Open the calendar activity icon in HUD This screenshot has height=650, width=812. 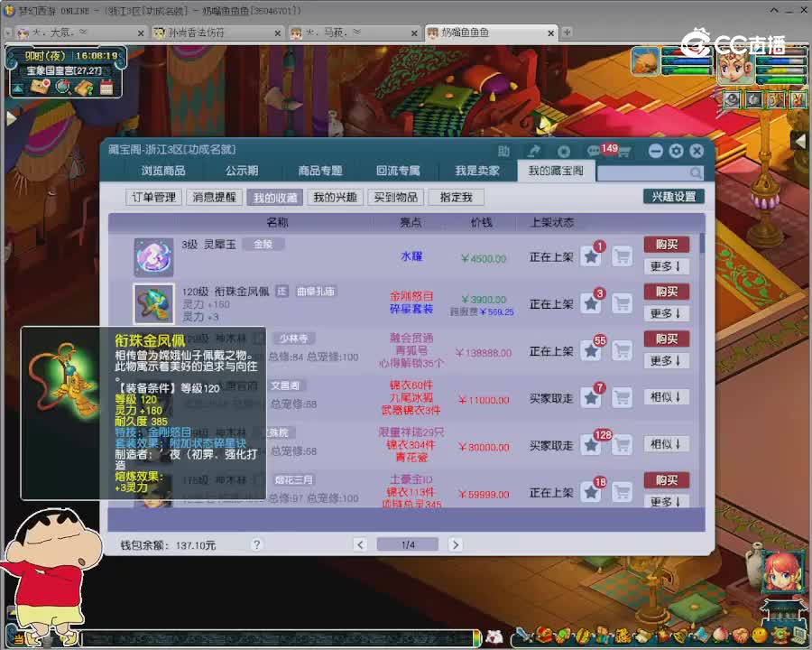coord(106,87)
